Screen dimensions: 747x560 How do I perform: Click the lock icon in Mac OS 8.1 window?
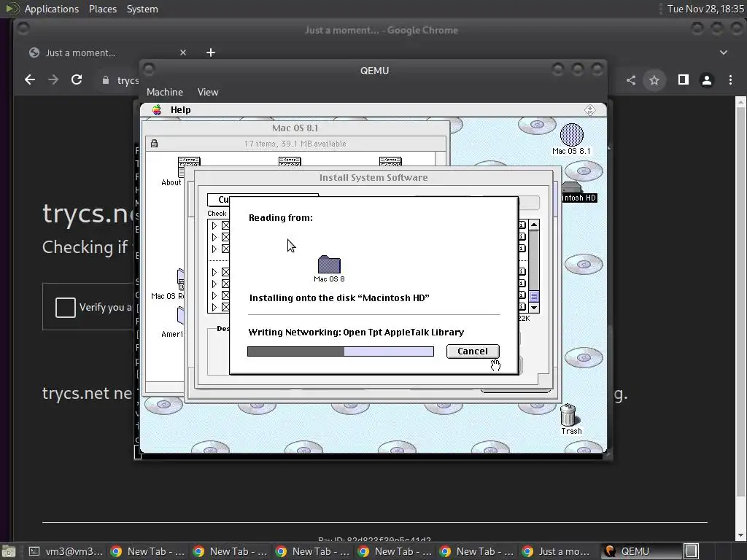tap(154, 144)
